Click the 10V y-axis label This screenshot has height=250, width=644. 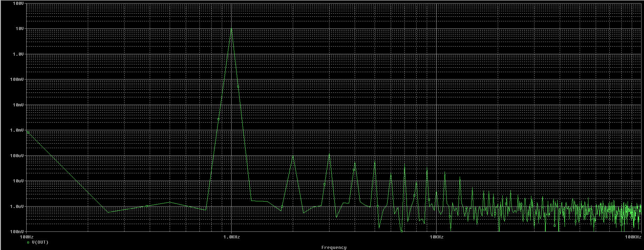coord(19,29)
